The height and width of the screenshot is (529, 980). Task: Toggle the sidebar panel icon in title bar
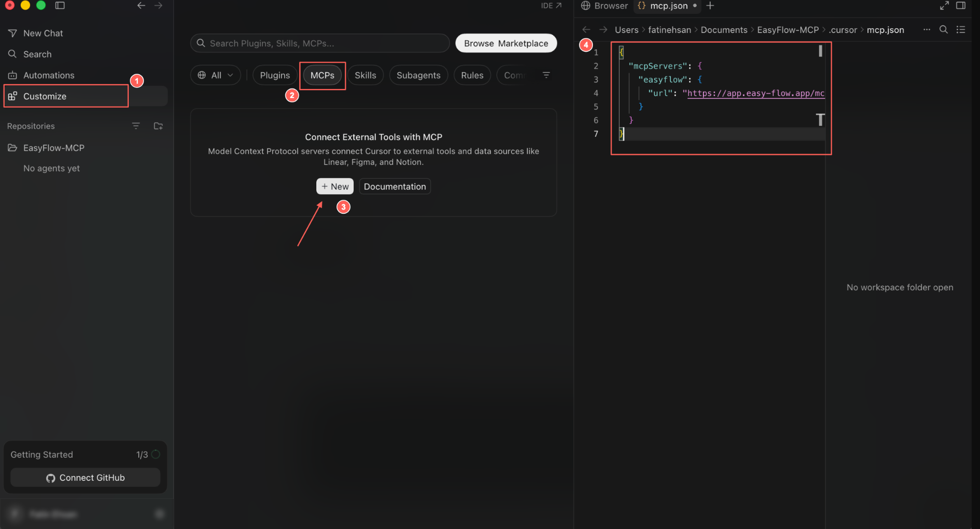[x=60, y=6]
